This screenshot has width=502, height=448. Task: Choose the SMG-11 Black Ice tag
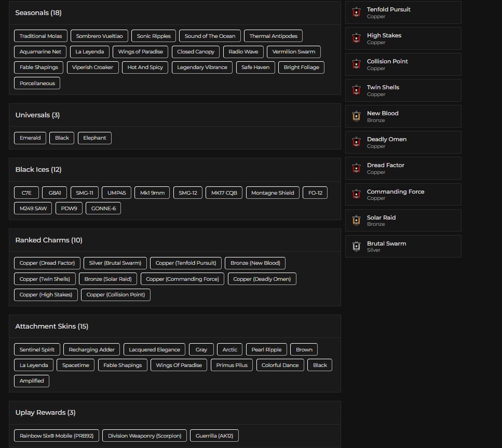pos(85,193)
